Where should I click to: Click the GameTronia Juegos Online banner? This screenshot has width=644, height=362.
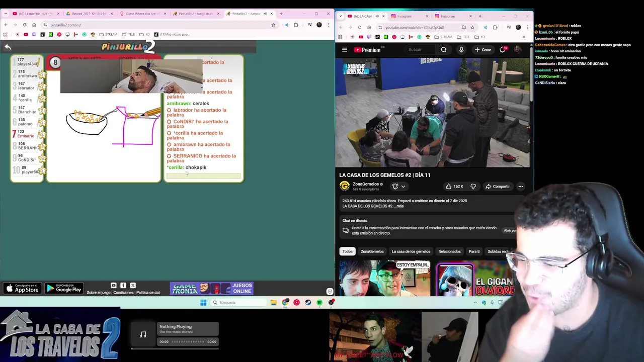click(211, 289)
